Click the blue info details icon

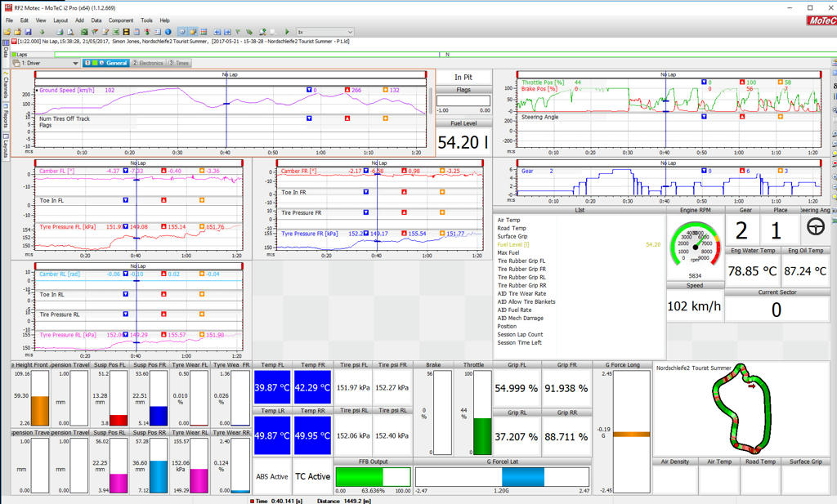[168, 32]
